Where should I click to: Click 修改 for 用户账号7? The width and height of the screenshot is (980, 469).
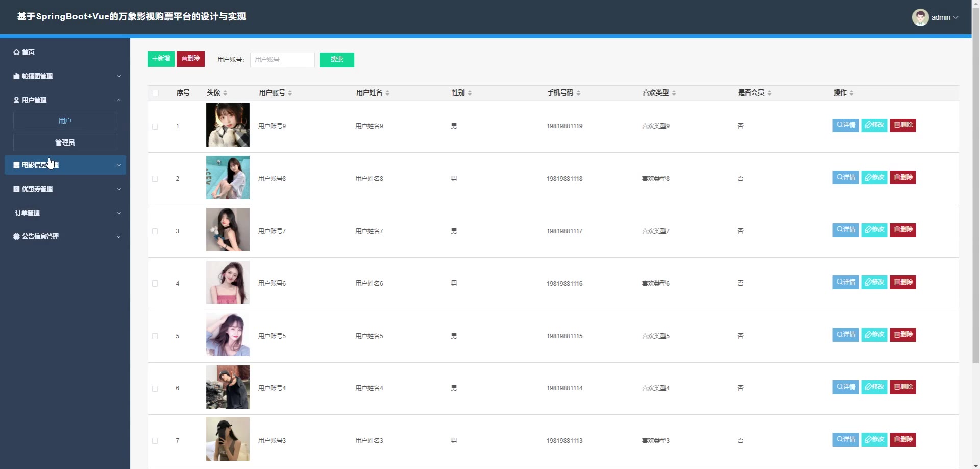[x=874, y=230]
